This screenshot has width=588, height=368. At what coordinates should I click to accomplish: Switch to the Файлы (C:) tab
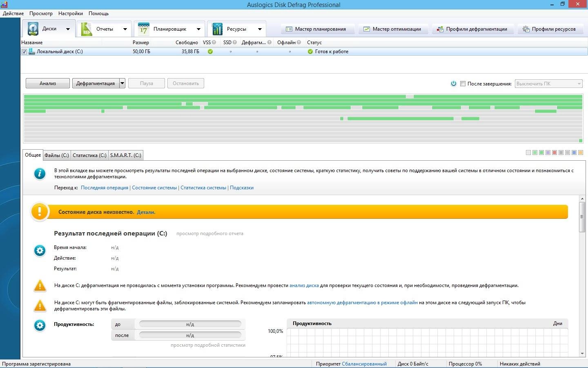point(57,155)
